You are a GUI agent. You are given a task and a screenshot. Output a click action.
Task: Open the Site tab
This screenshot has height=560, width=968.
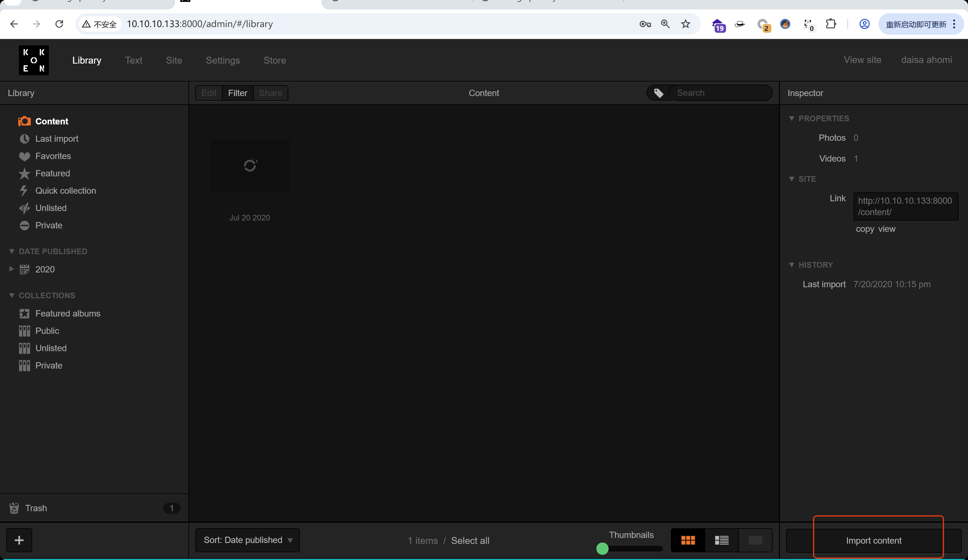[x=174, y=60]
